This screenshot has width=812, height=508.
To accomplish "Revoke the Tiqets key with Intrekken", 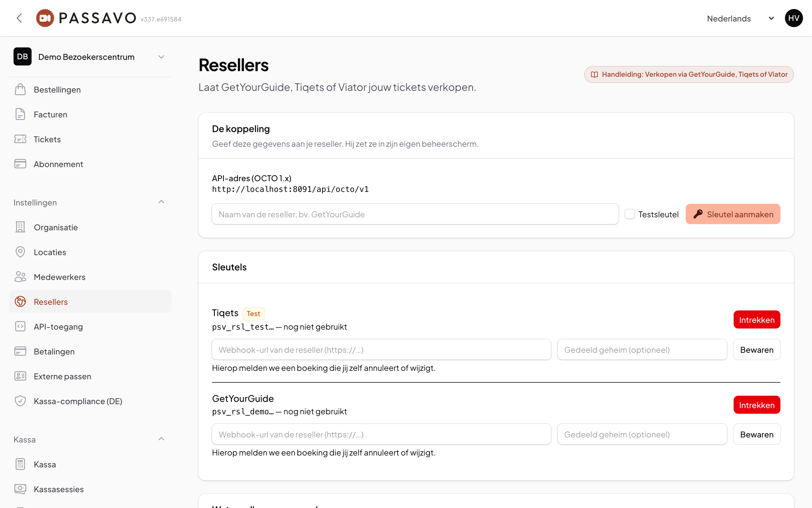I will click(757, 319).
